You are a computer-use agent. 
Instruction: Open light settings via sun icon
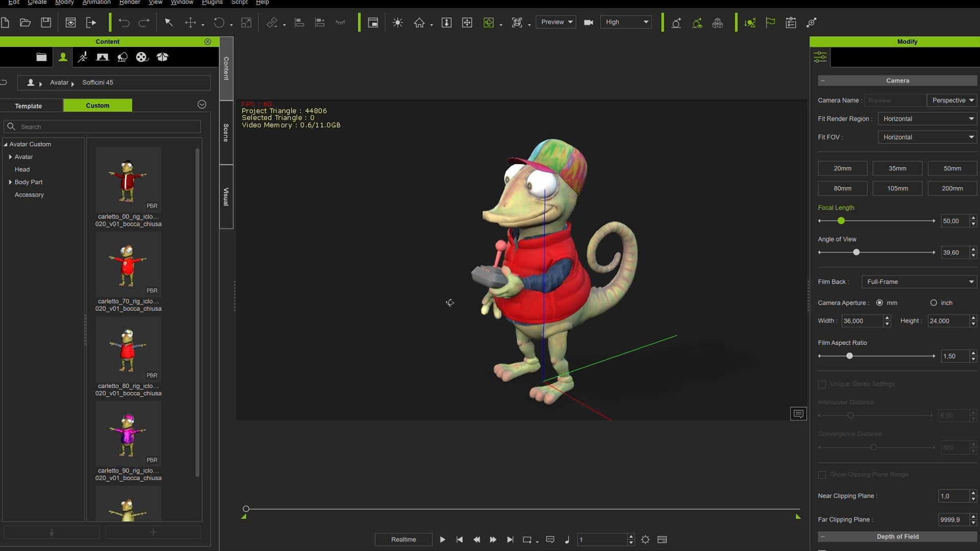pyautogui.click(x=398, y=22)
